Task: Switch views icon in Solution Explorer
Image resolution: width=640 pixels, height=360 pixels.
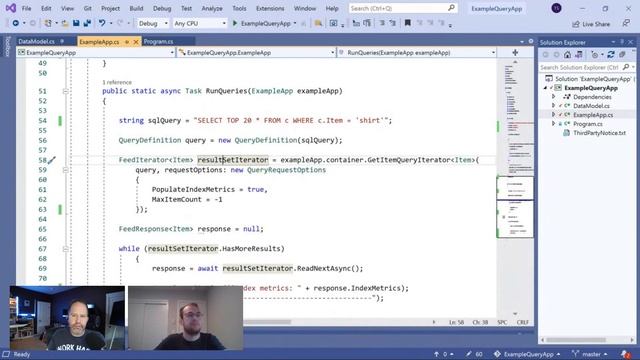Action: tap(578, 55)
